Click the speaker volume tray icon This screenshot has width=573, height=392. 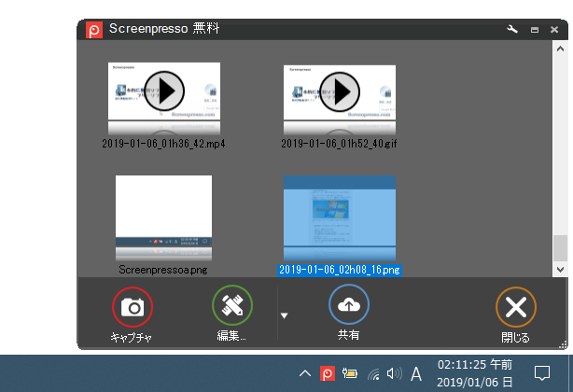point(395,373)
